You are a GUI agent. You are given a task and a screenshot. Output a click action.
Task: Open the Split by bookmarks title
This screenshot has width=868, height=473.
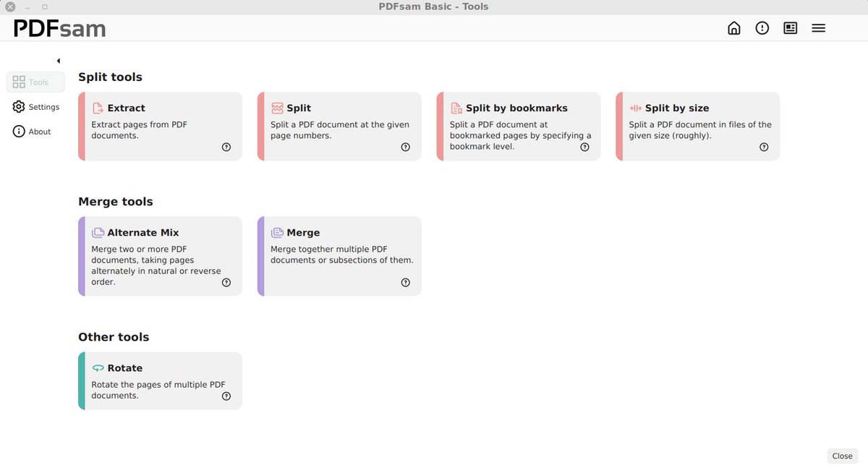516,108
